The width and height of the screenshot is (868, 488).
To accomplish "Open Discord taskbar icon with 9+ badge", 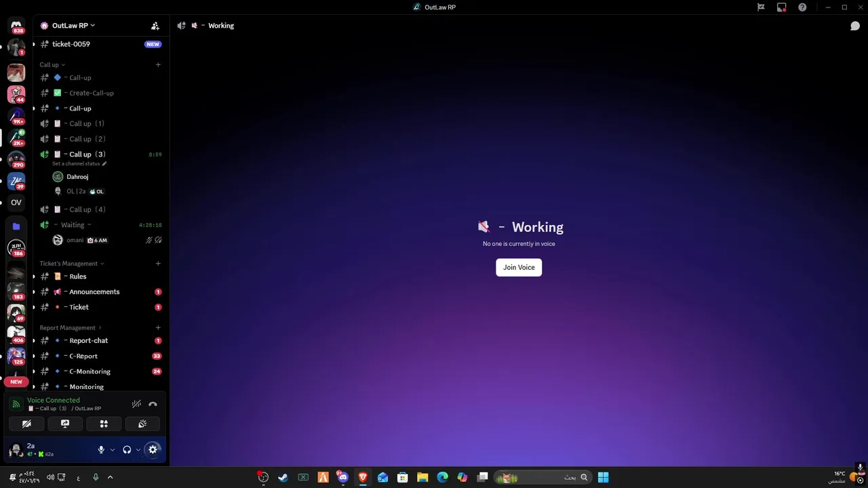I will 342,477.
